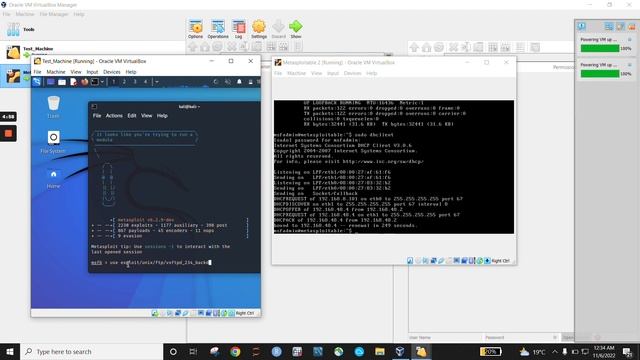This screenshot has height=360, width=640.
Task: Click the Kali notification bell icon
Action: (x=239, y=82)
